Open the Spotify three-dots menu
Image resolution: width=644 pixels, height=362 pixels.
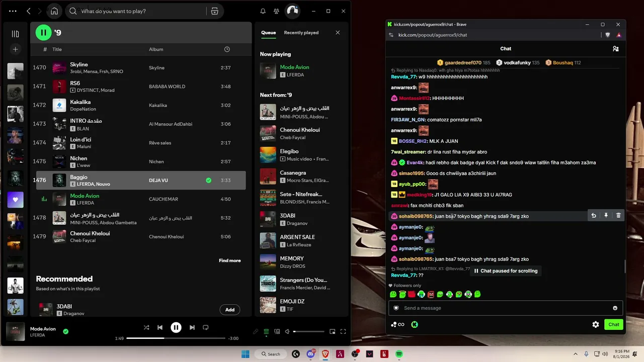[13, 11]
